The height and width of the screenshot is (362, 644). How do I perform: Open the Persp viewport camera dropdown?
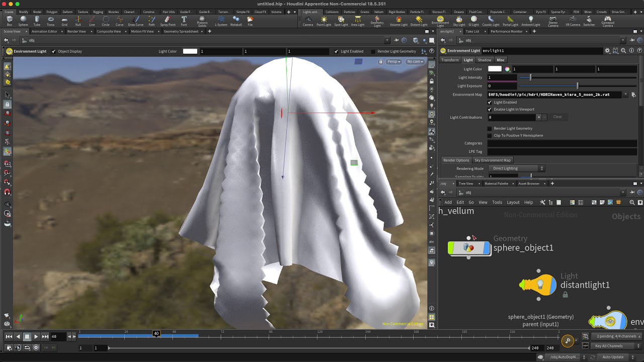[393, 61]
